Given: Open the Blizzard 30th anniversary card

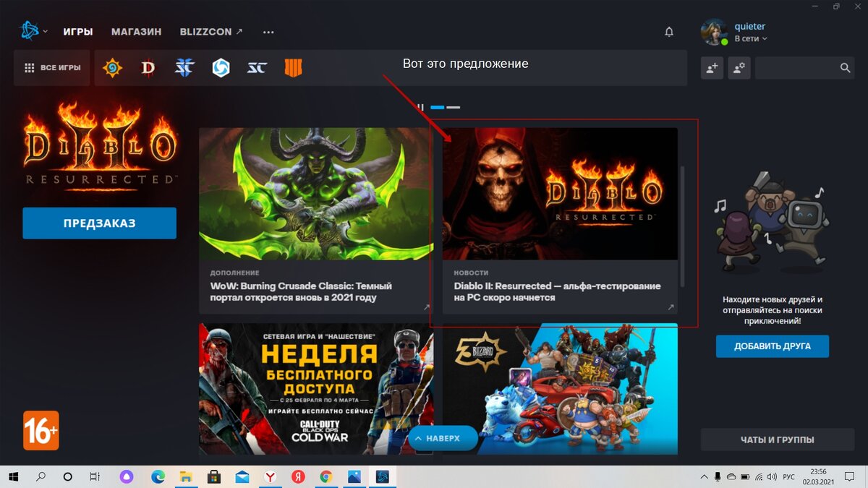Looking at the screenshot, I should click(560, 389).
